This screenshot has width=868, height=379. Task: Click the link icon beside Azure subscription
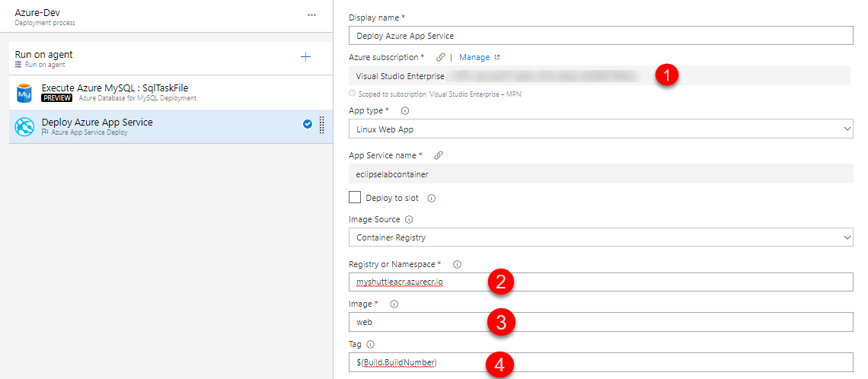[441, 57]
